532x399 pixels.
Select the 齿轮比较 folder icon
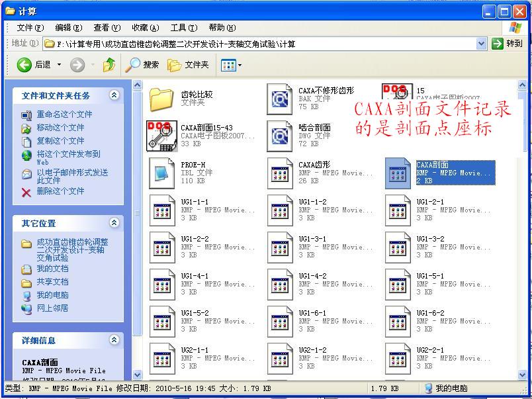tap(161, 99)
